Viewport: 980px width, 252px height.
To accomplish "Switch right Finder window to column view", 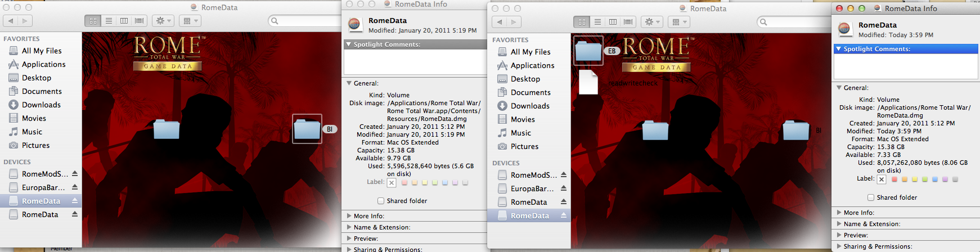I will (613, 22).
